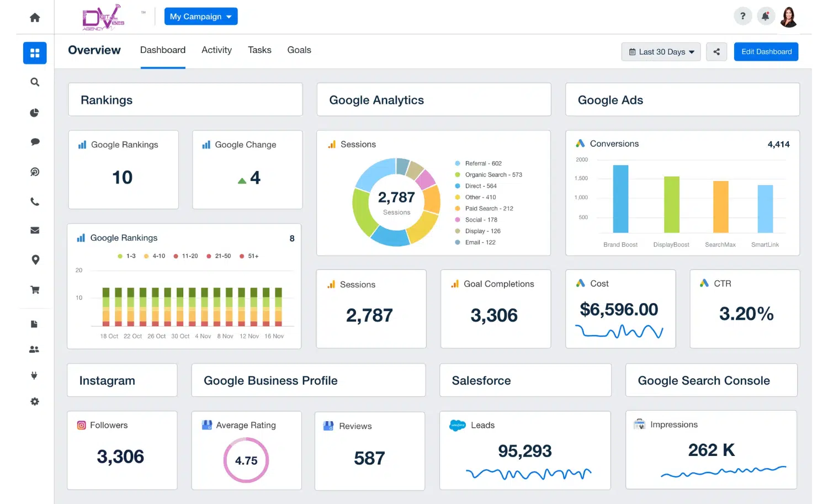Open the phone call tracking icon
Viewport: 828px width, 504px height.
click(x=35, y=201)
